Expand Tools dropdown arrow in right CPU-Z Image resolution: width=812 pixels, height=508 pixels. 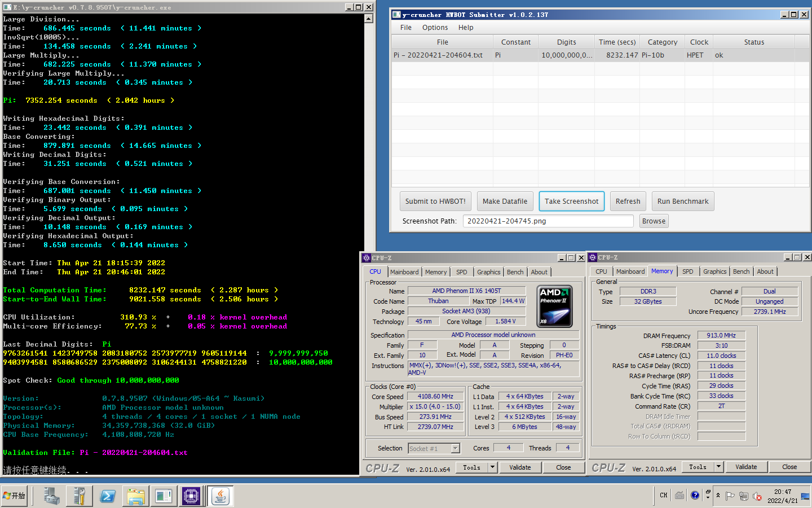(718, 467)
